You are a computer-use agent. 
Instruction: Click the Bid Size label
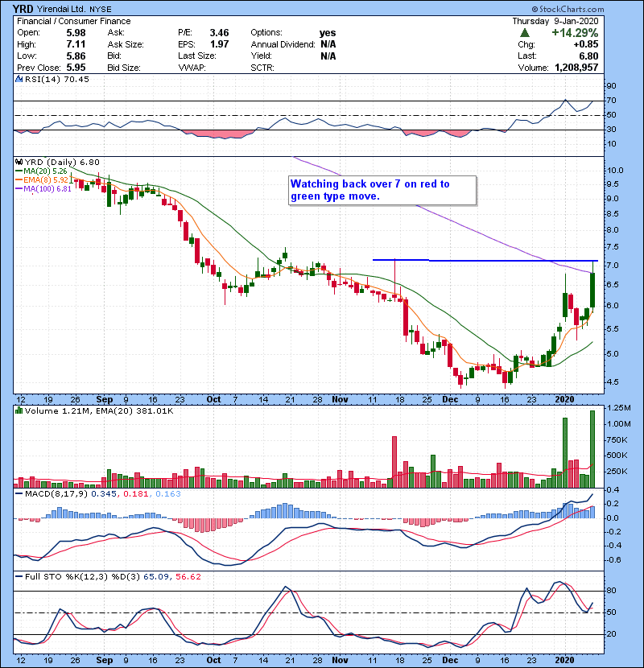pos(124,68)
